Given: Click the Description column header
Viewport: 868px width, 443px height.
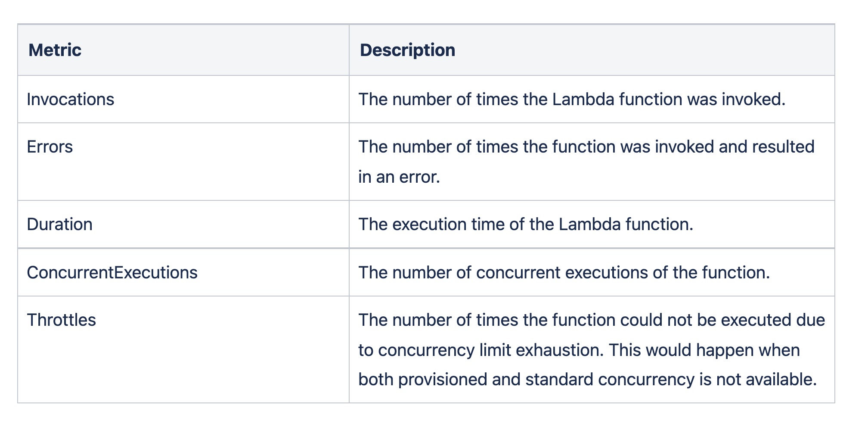Looking at the screenshot, I should tap(407, 50).
